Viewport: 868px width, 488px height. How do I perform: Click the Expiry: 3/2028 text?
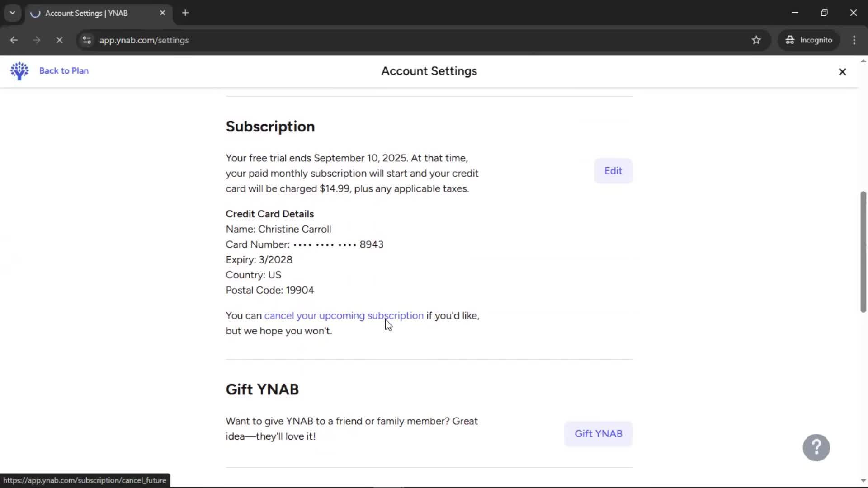pos(259,260)
